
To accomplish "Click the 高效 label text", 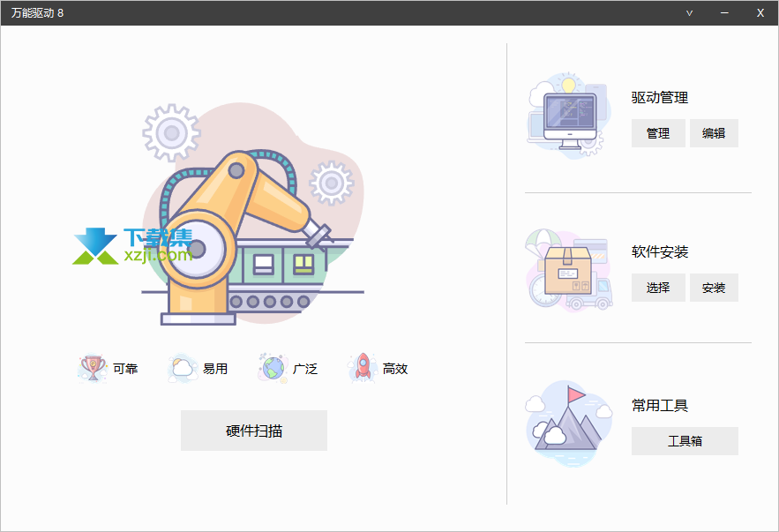I will click(395, 369).
